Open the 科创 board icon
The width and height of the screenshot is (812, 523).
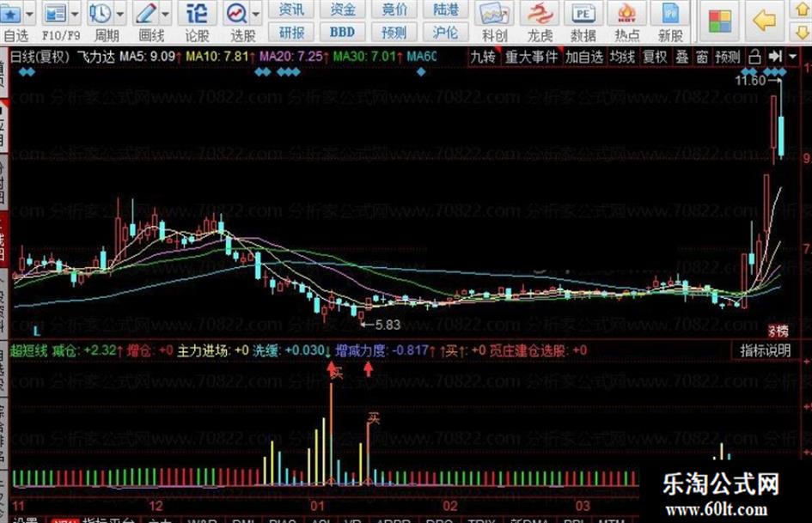point(494,14)
